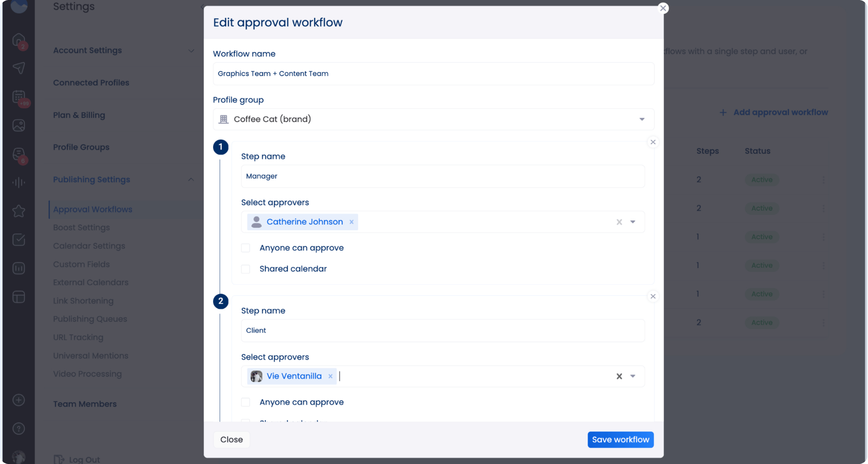The height and width of the screenshot is (464, 868).
Task: Expand approvers dropdown in Manager step
Action: [633, 222]
